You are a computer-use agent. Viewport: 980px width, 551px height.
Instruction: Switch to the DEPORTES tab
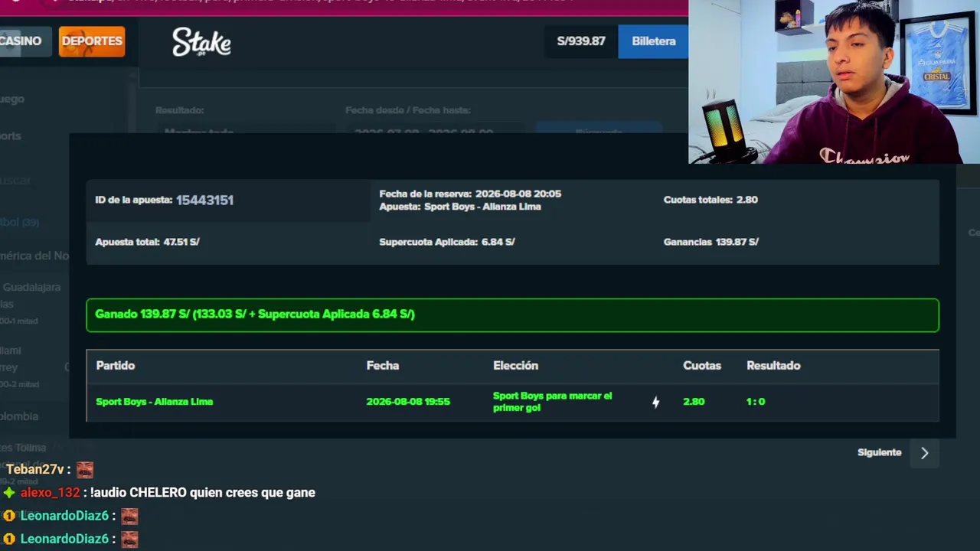(92, 41)
